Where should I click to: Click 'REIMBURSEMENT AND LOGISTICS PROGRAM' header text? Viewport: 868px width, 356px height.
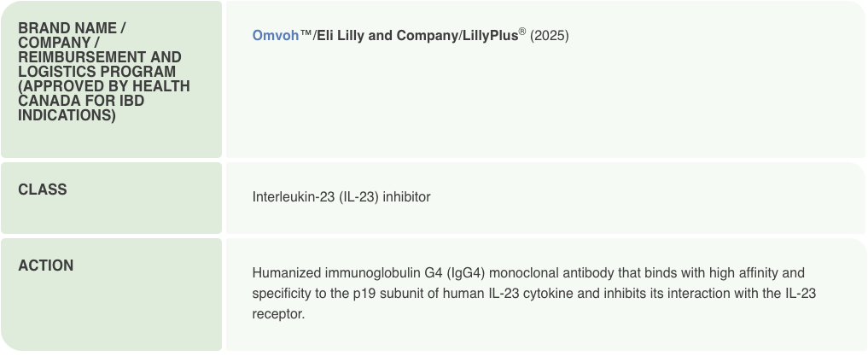[99, 65]
